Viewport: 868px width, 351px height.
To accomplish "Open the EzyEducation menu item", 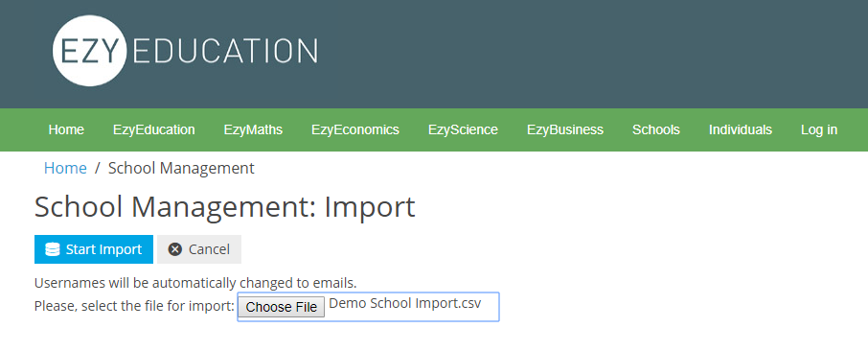I will (x=154, y=129).
